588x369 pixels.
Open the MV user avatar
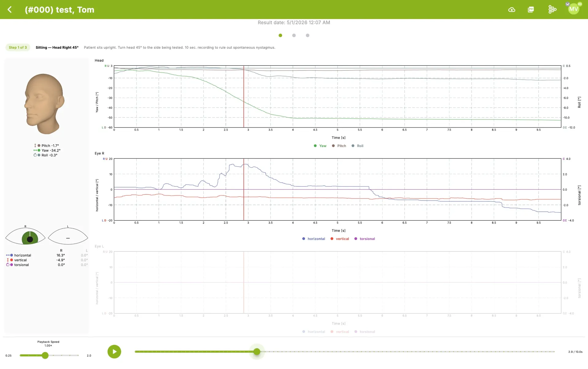pos(574,9)
